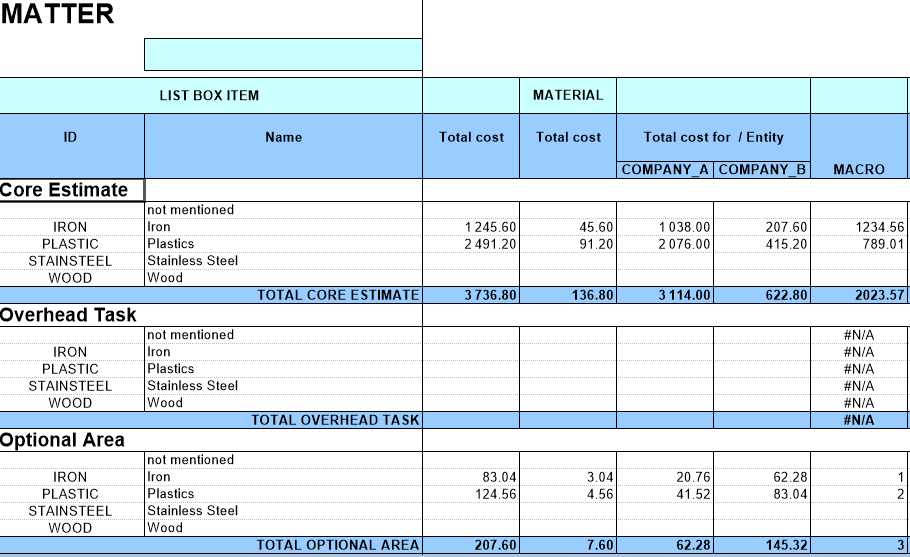Click the TOTAL OPTIONAL AREA label cell
Screen dimensions: 910x557
(283, 545)
